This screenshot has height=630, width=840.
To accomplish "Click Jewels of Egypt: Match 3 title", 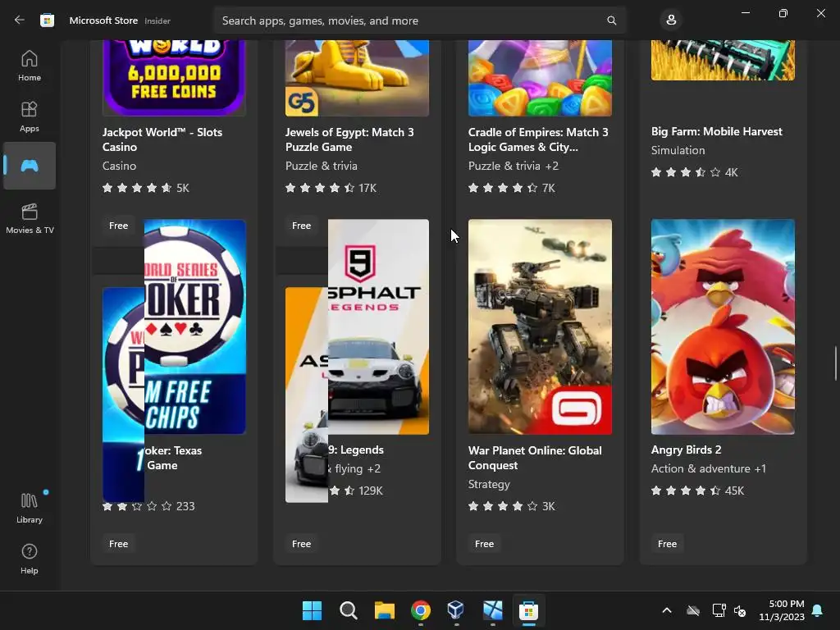I will point(349,139).
